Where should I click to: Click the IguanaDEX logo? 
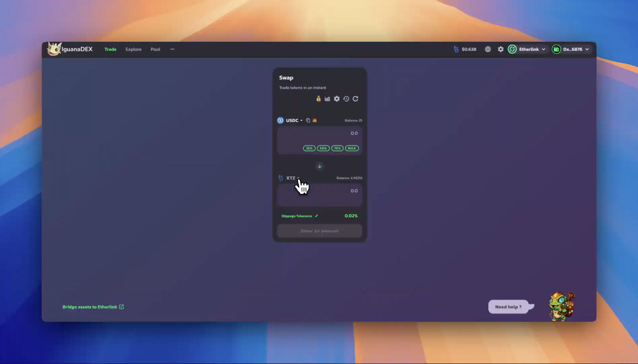click(70, 49)
